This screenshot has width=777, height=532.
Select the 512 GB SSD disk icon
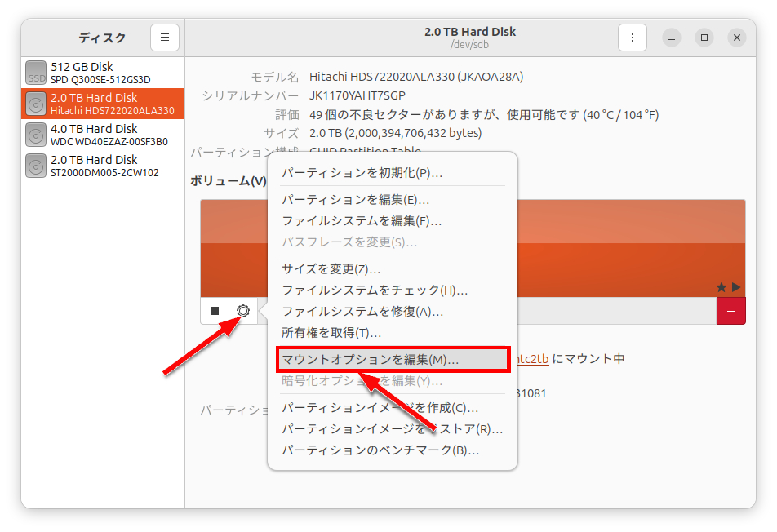coord(36,73)
